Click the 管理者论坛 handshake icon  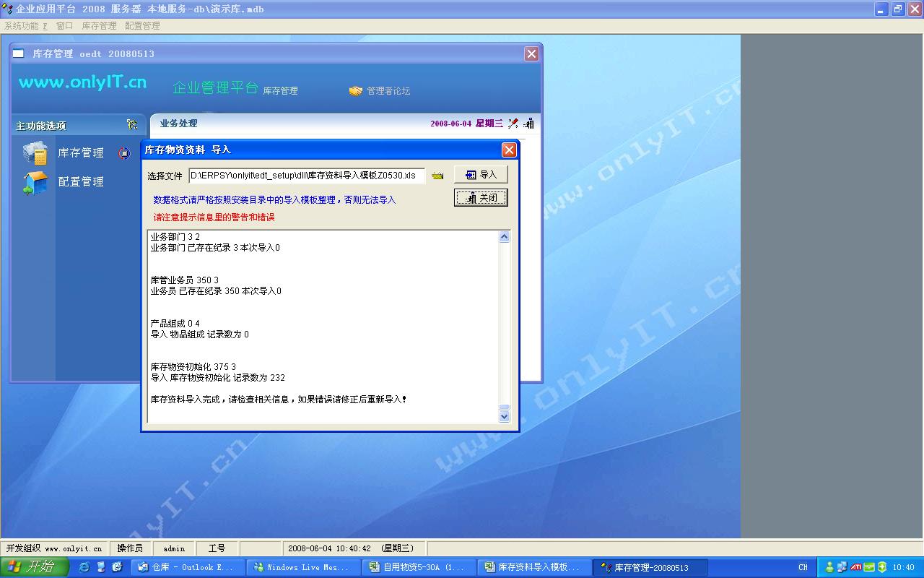pos(355,91)
